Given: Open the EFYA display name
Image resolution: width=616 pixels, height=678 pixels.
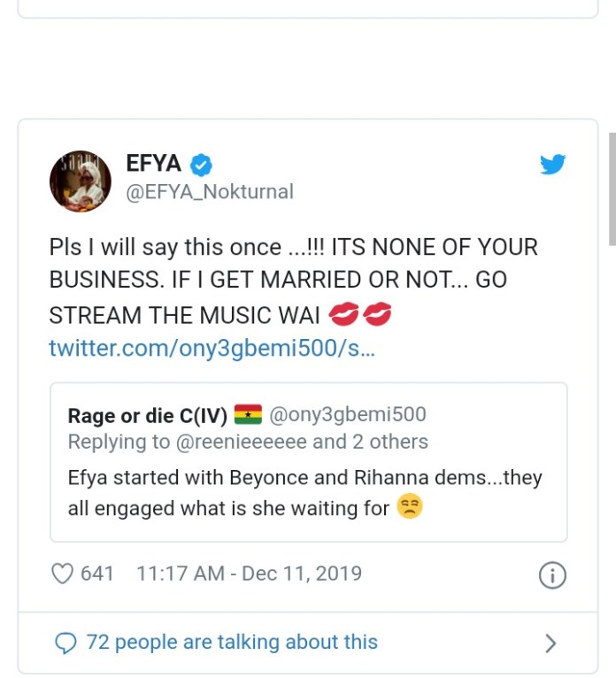Looking at the screenshot, I should pos(154,164).
